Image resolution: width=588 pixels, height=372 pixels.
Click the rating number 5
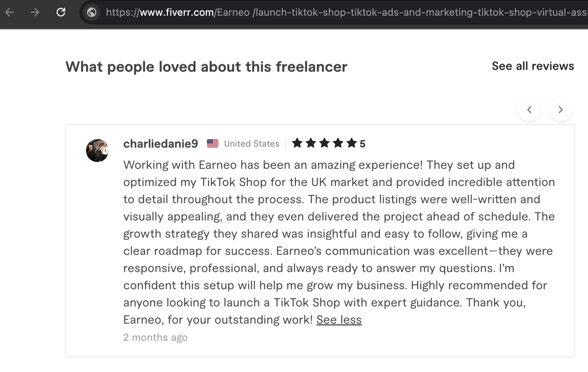pos(362,144)
